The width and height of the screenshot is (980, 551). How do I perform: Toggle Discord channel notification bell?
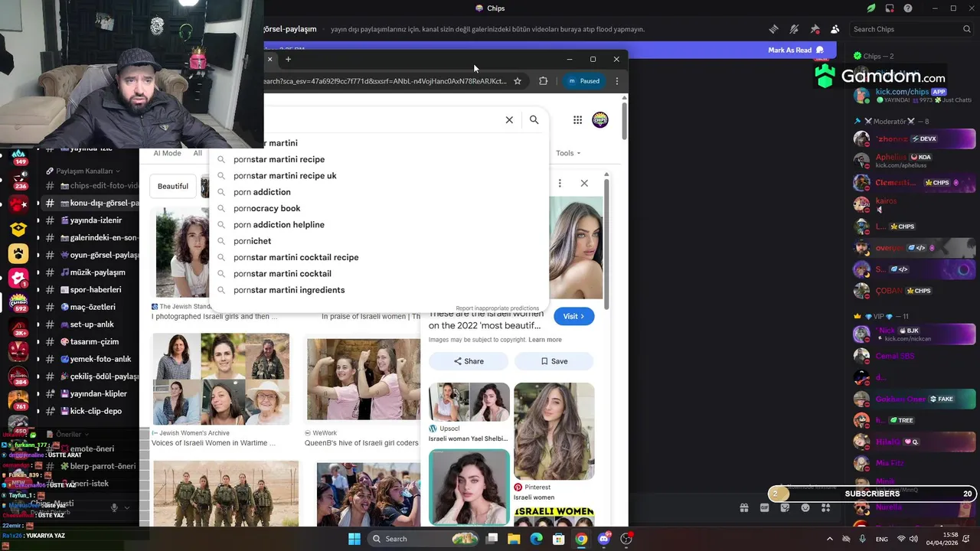pos(794,29)
